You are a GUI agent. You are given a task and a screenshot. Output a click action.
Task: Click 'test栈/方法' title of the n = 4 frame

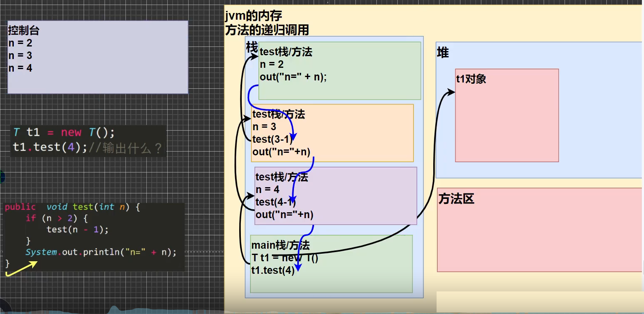[x=282, y=177]
